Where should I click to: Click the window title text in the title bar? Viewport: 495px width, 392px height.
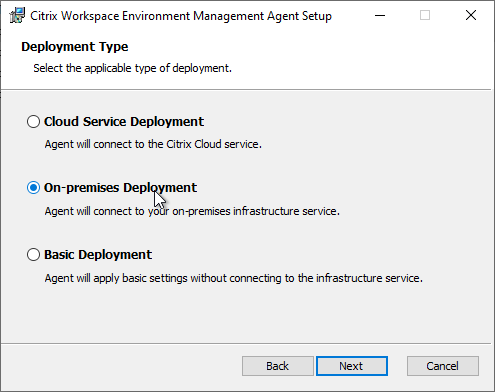[x=181, y=16]
